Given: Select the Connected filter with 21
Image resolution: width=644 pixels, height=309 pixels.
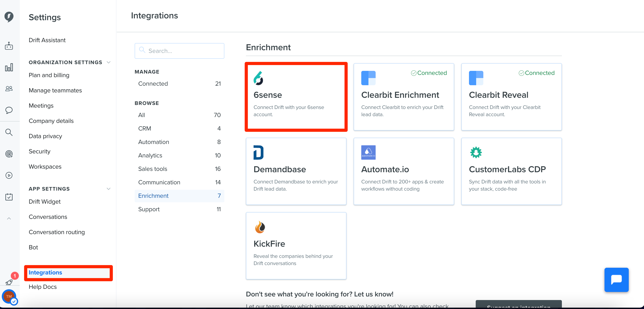Looking at the screenshot, I should [x=179, y=84].
